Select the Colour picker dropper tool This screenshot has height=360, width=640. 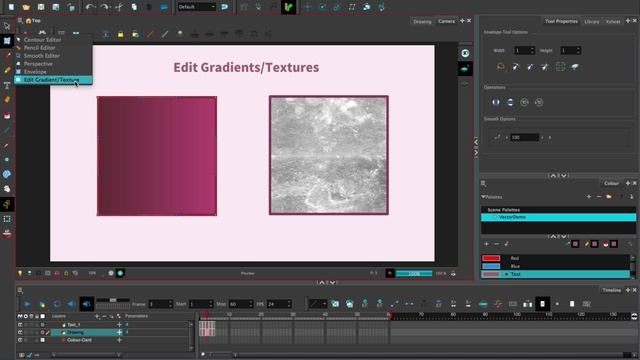[7, 145]
